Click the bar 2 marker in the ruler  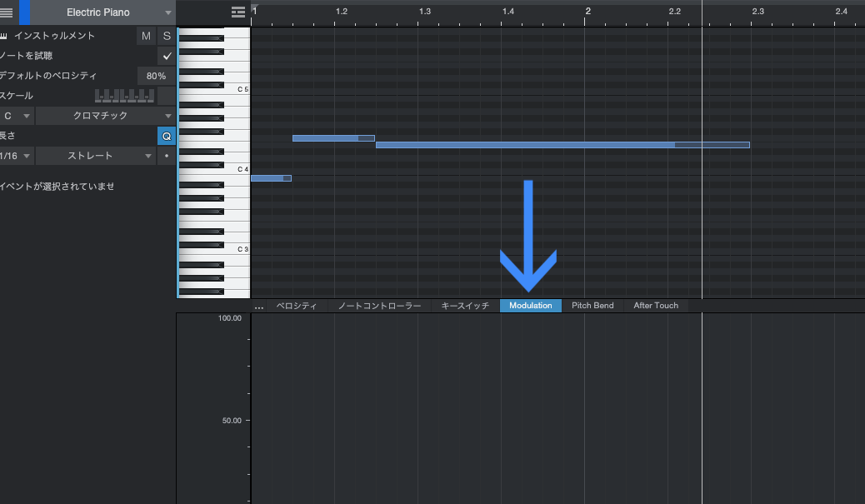tap(588, 11)
